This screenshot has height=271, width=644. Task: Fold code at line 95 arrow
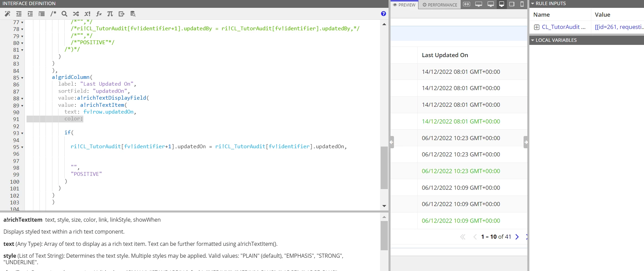tap(22, 147)
